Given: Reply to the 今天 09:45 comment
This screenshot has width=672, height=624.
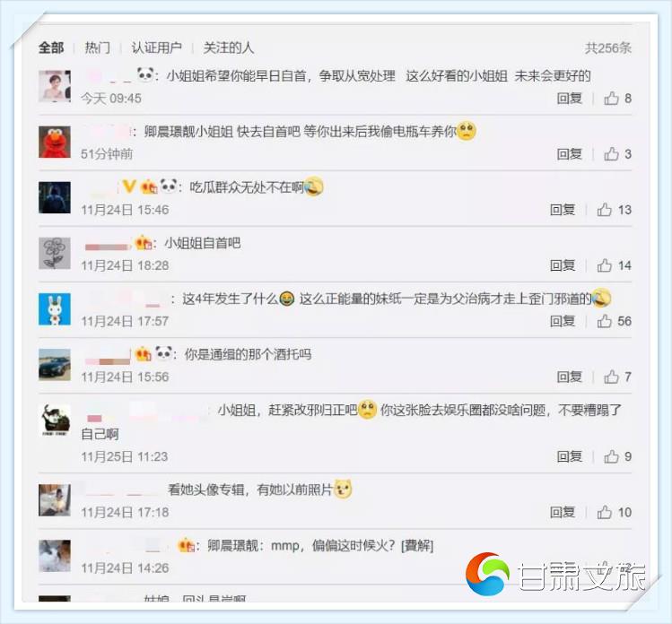Looking at the screenshot, I should pyautogui.click(x=569, y=98).
